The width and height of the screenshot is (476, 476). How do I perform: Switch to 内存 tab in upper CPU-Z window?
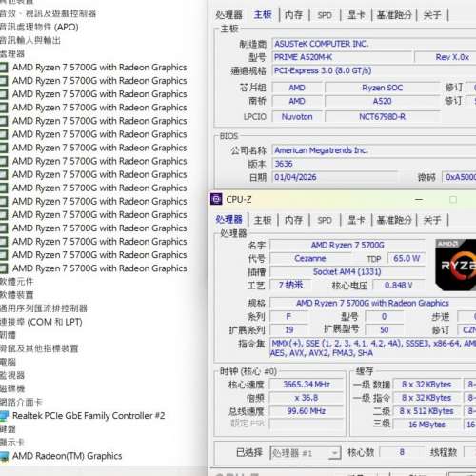coord(293,15)
